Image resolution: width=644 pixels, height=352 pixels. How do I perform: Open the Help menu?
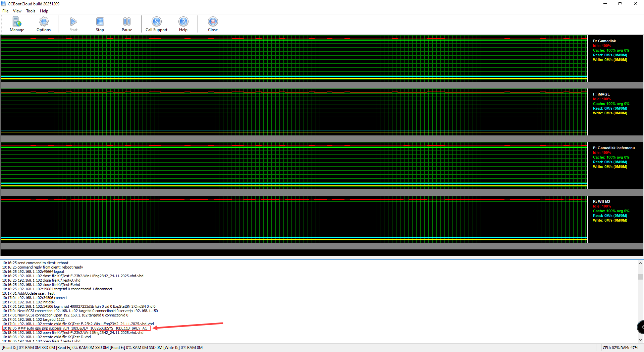tap(44, 11)
